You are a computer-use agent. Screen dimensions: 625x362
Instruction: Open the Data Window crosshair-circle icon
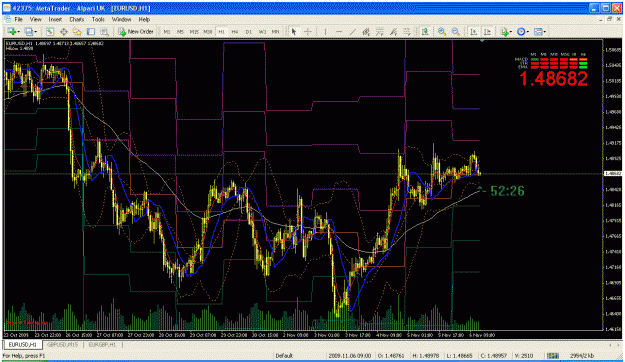click(x=63, y=31)
